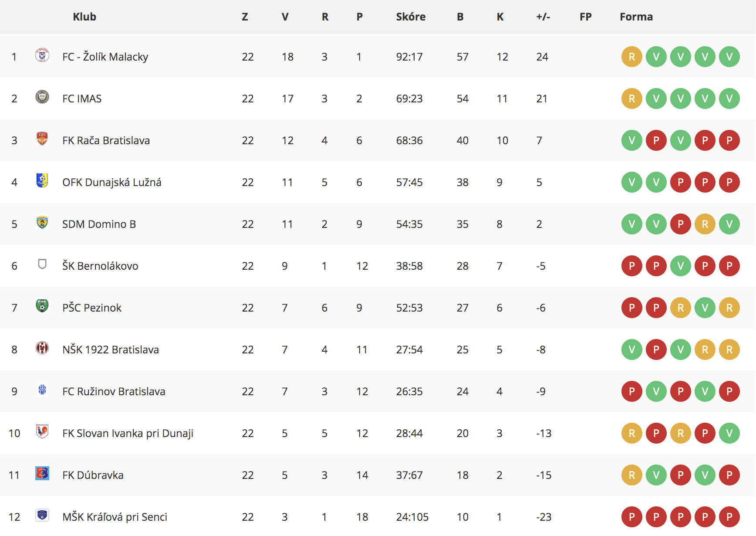Sort table by Skóre column header
Viewport: 756px width, 536px height.
(x=411, y=17)
